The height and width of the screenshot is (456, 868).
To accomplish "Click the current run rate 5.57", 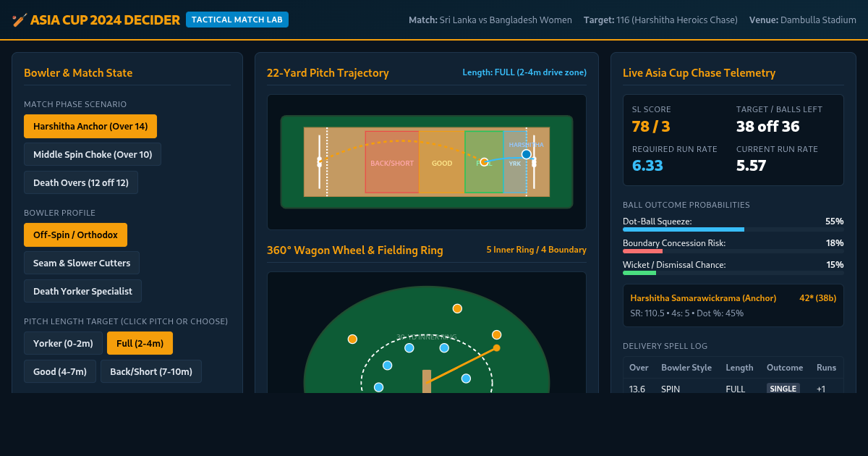I will 752,166.
